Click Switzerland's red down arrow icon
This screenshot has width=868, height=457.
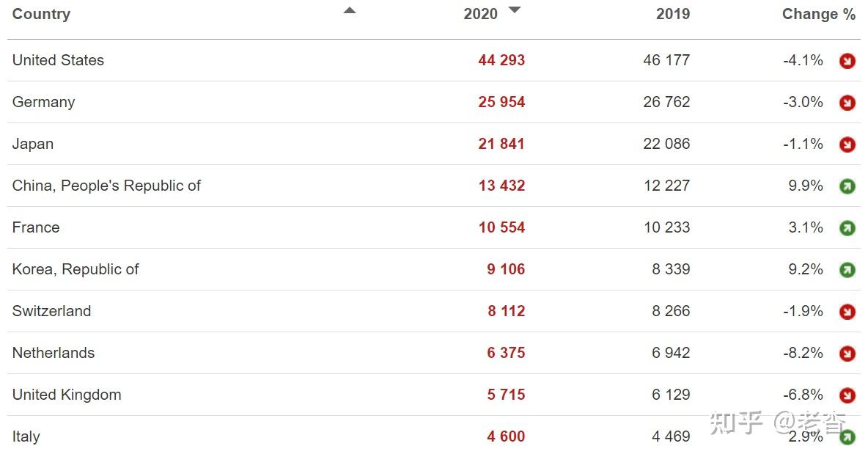(x=847, y=312)
